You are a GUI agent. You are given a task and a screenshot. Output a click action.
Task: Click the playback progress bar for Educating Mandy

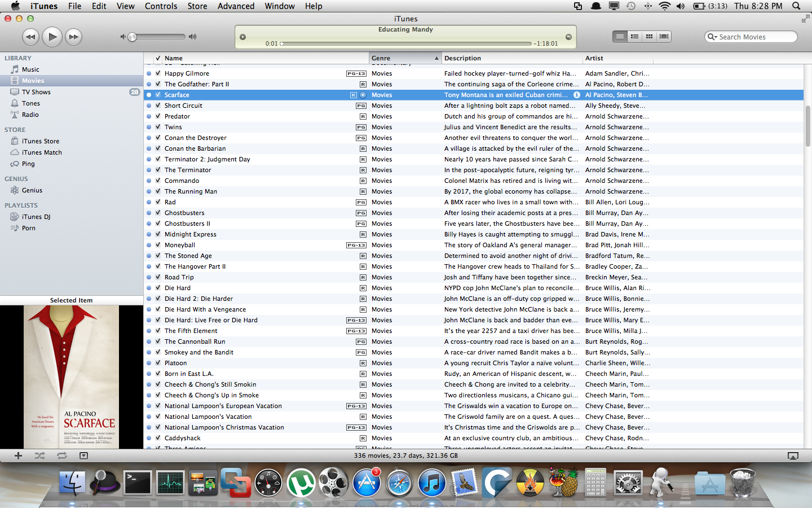406,43
